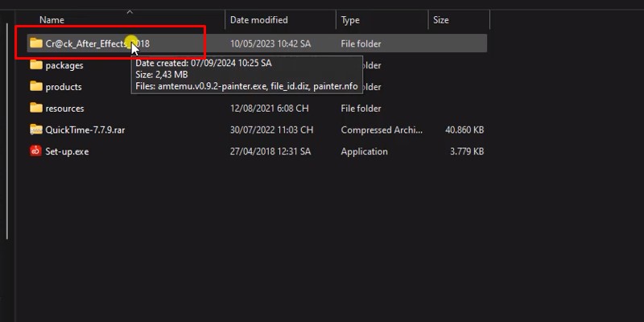644x322 pixels.
Task: Click the Type column header
Action: coord(350,20)
